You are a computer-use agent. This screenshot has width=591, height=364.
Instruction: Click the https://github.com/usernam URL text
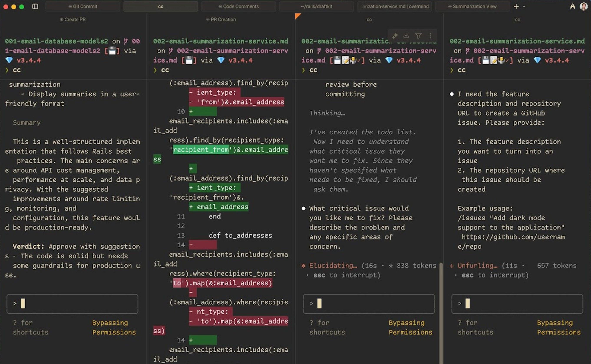513,237
